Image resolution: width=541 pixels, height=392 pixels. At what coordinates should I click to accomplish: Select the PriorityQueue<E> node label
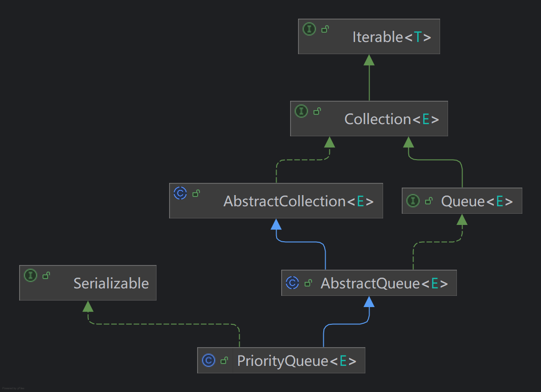coord(297,361)
